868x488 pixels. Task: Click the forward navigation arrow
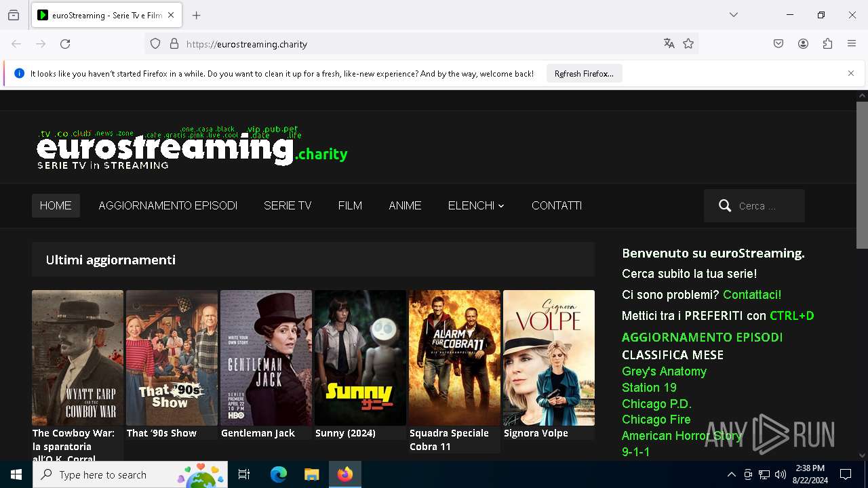coord(41,44)
